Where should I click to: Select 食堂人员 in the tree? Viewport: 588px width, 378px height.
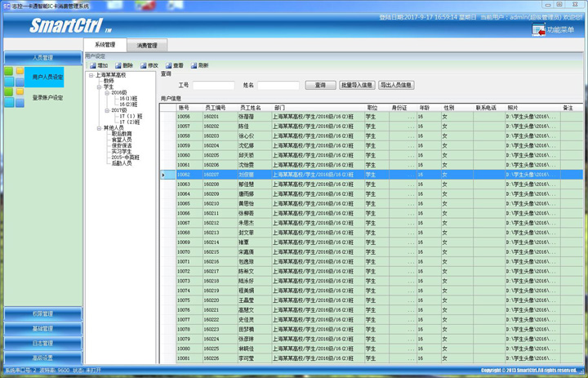point(121,140)
